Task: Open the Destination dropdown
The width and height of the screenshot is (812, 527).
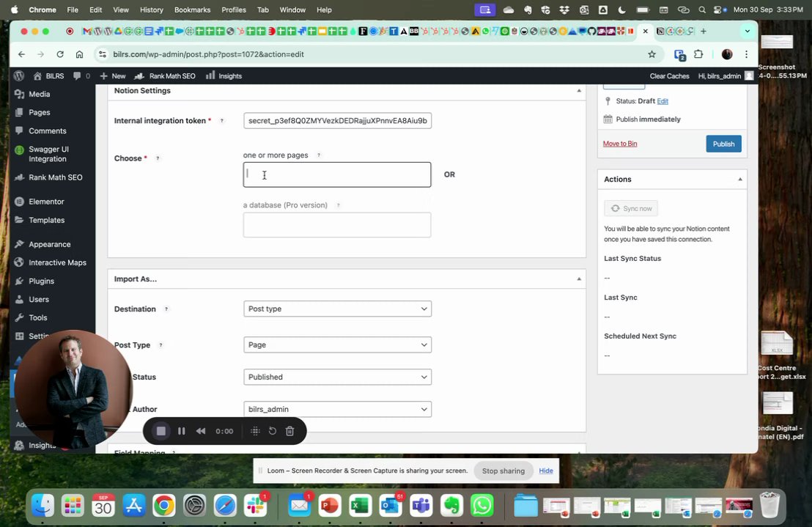Action: pyautogui.click(x=337, y=309)
